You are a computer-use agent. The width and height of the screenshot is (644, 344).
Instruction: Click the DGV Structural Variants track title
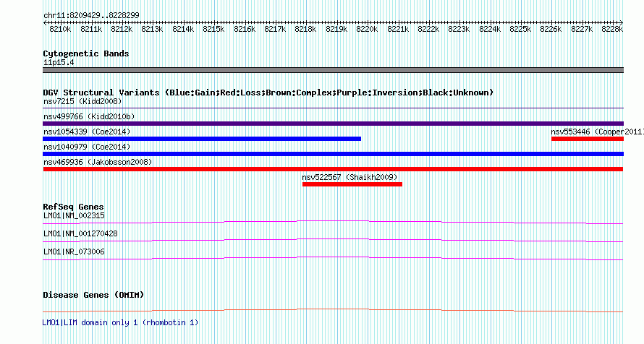268,93
